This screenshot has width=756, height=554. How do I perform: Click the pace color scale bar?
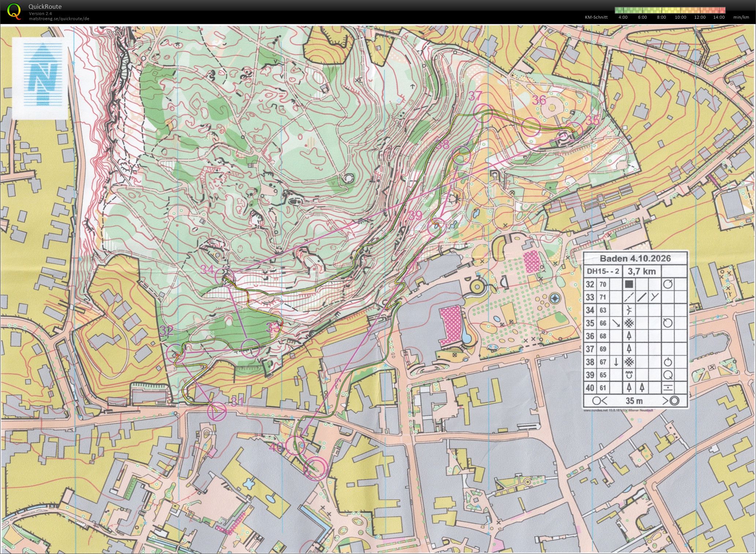(670, 10)
